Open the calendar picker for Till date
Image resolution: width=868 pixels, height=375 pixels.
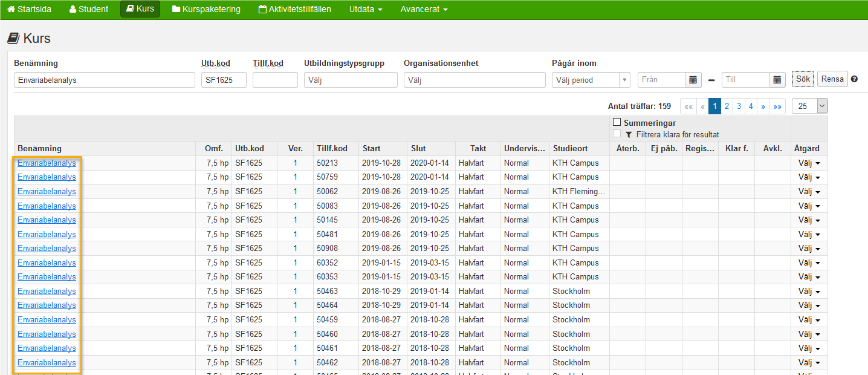[x=778, y=80]
